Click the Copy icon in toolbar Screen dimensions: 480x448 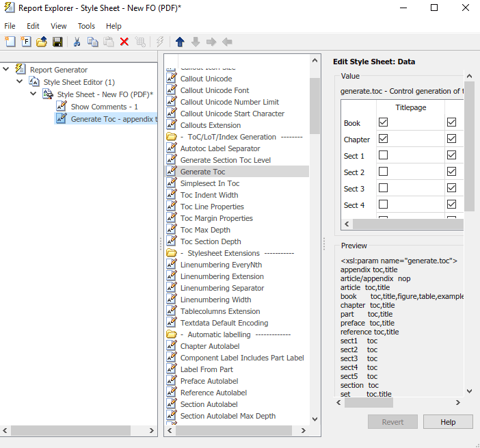pos(92,42)
